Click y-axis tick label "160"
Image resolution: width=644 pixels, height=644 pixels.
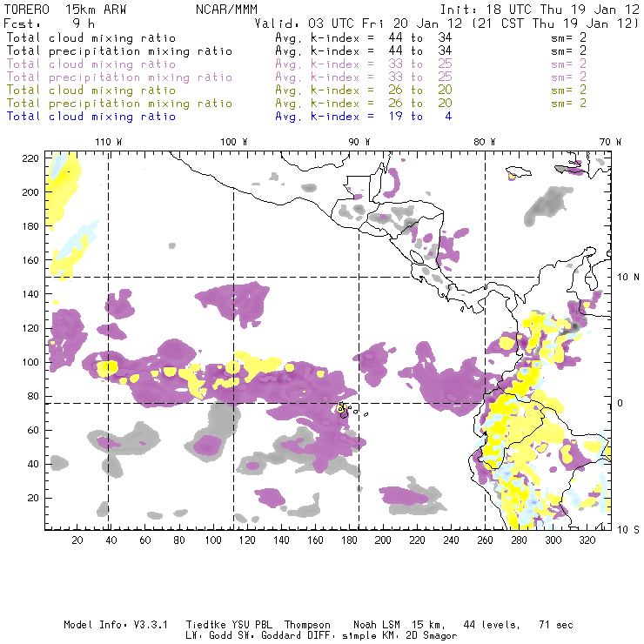[30, 260]
